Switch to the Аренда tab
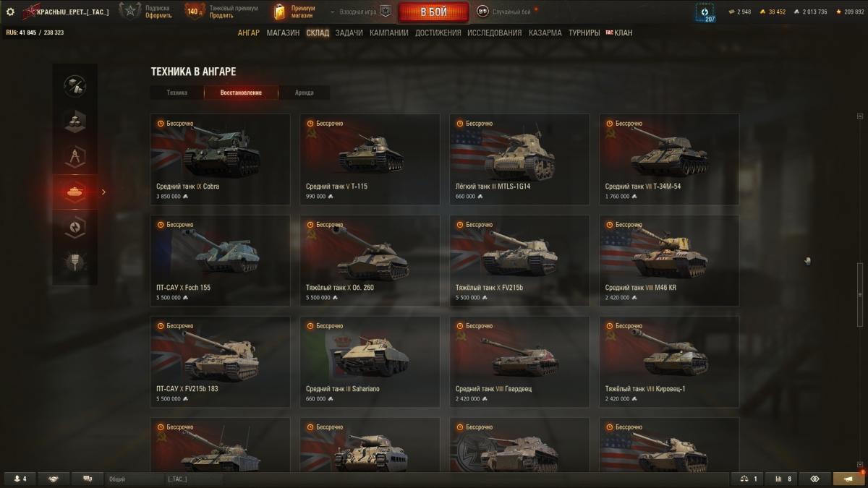Viewport: 868px width, 488px height. 305,93
